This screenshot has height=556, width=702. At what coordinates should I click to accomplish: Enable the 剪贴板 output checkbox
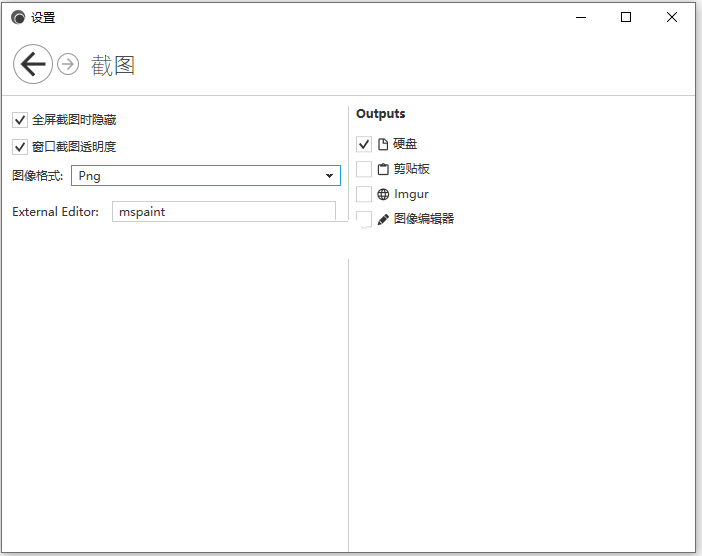click(x=364, y=169)
